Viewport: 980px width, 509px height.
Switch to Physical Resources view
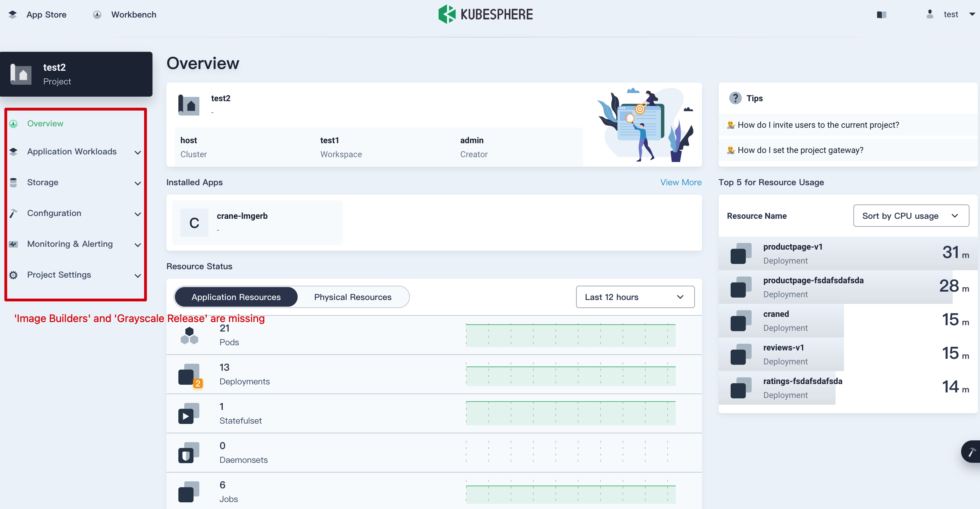(x=352, y=297)
